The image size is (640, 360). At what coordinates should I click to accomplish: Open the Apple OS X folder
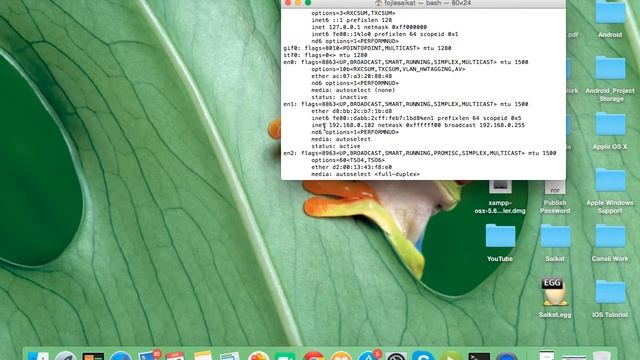(610, 124)
